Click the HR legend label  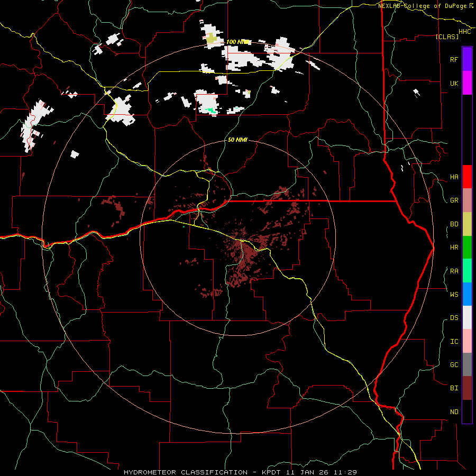(x=454, y=248)
